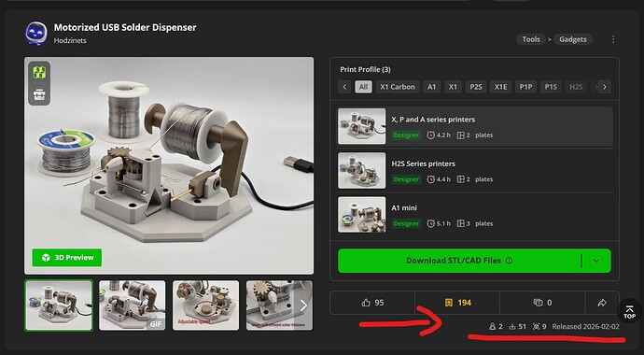Open the collections copy icon showing 0

pos(542,303)
